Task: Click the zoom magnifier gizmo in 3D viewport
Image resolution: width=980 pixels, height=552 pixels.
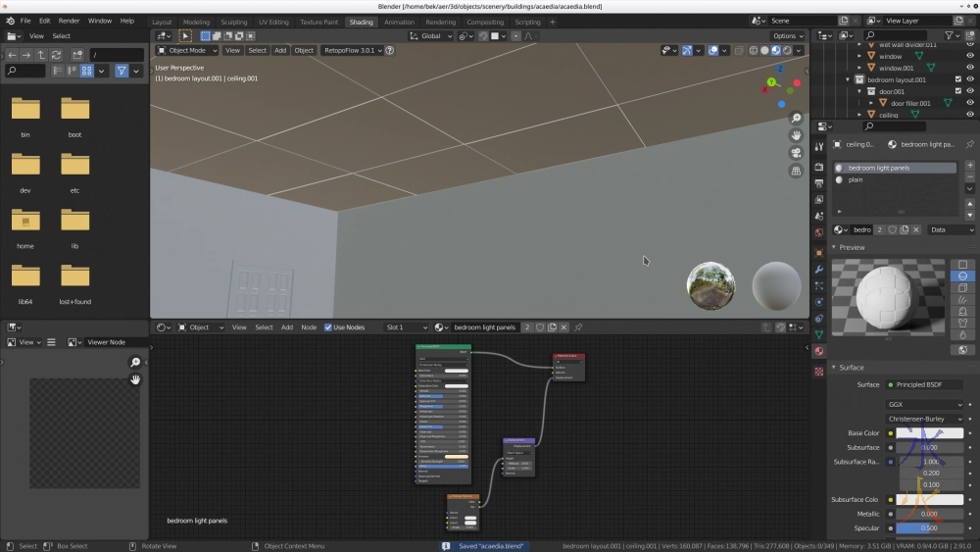Action: (797, 118)
